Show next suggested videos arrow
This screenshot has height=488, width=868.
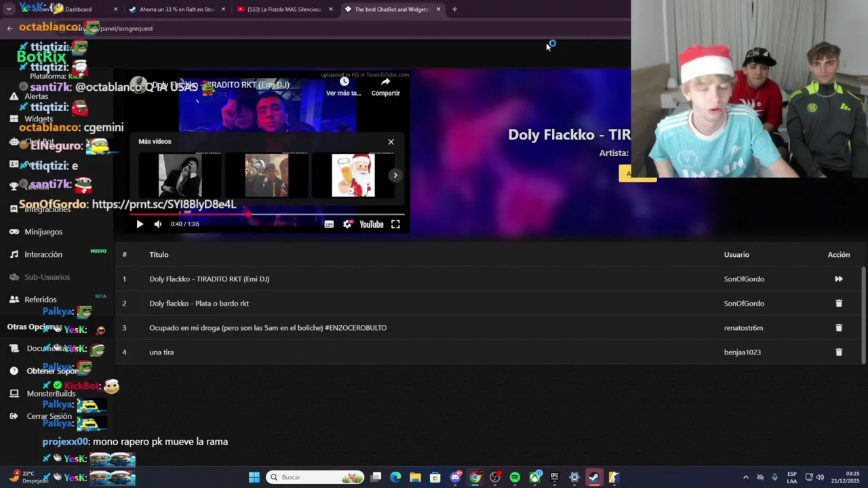[x=395, y=175]
